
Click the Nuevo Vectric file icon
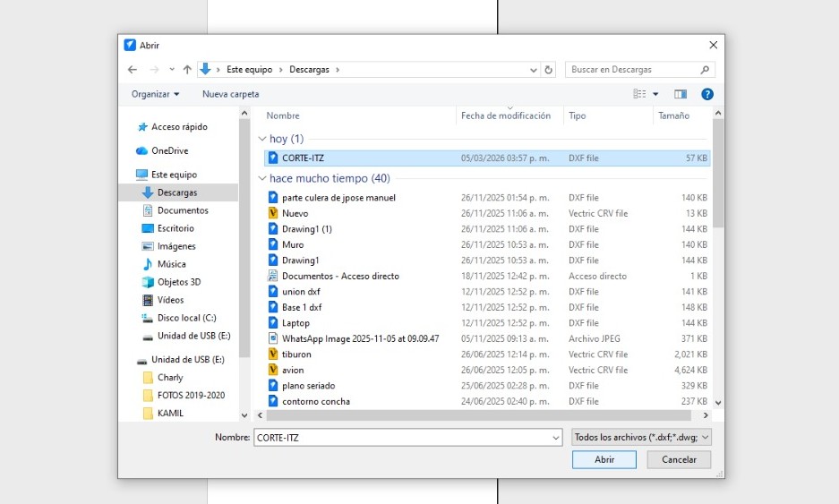pos(273,213)
